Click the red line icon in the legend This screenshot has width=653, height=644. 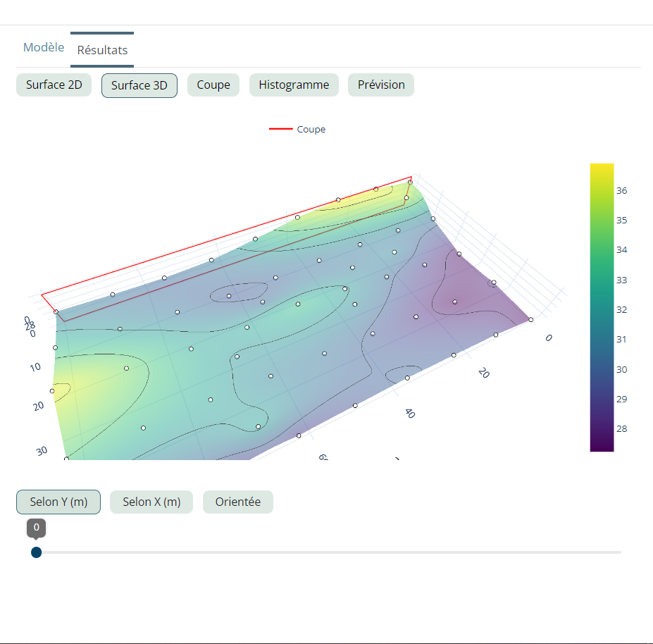280,130
